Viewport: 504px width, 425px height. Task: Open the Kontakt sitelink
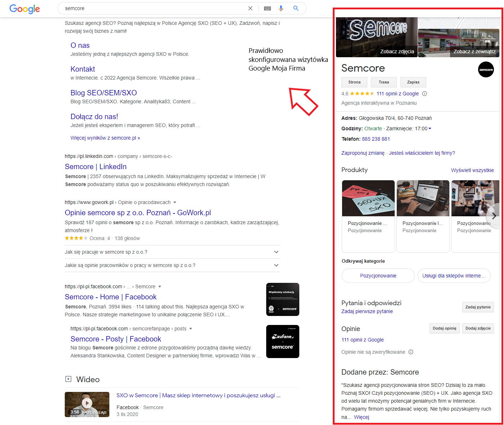(83, 69)
